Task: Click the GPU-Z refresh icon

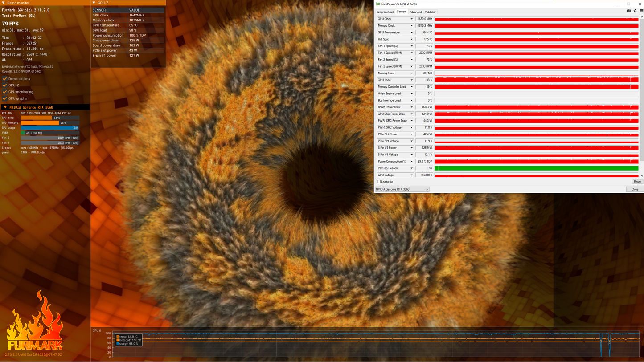Action: 635,11
